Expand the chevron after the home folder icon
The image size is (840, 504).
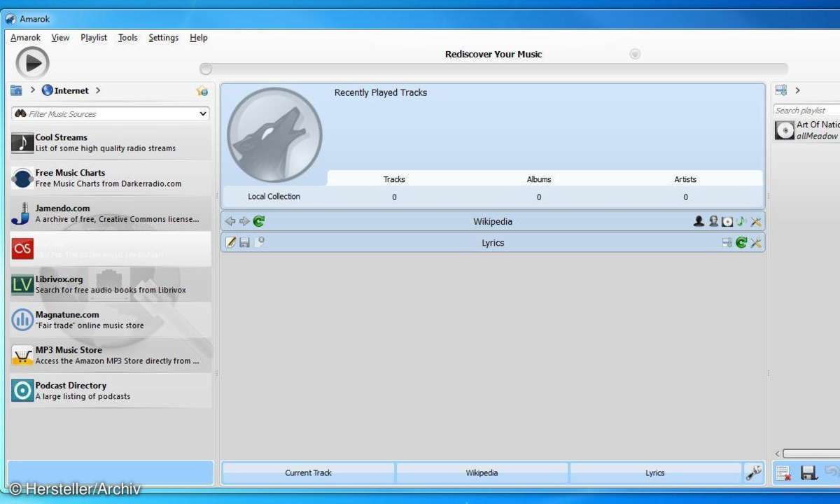point(32,90)
